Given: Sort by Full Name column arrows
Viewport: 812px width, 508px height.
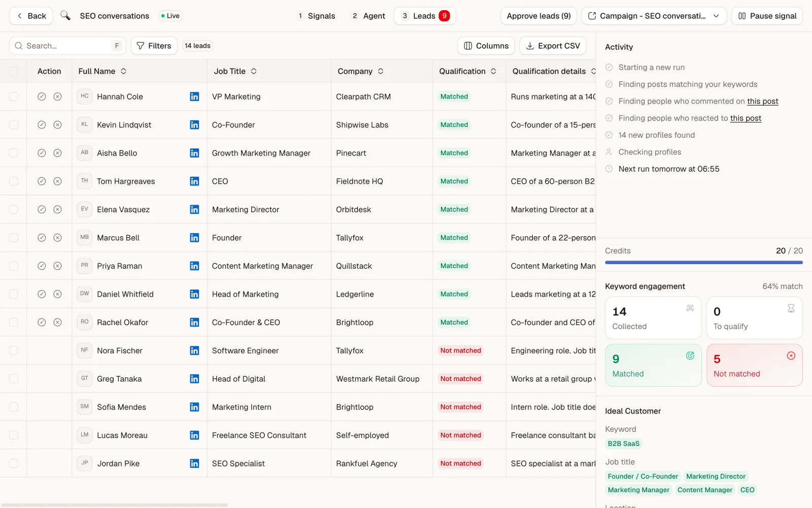Looking at the screenshot, I should pyautogui.click(x=123, y=71).
